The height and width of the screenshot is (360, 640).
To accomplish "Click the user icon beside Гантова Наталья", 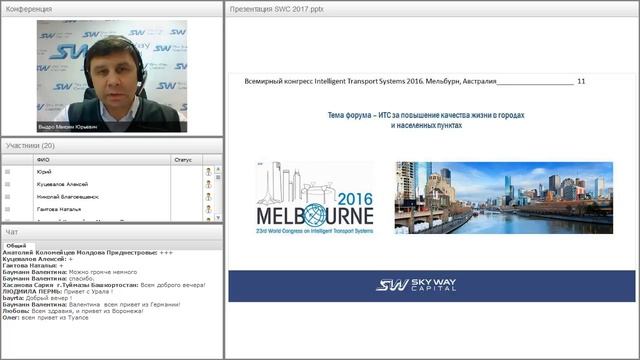I will [x=209, y=209].
